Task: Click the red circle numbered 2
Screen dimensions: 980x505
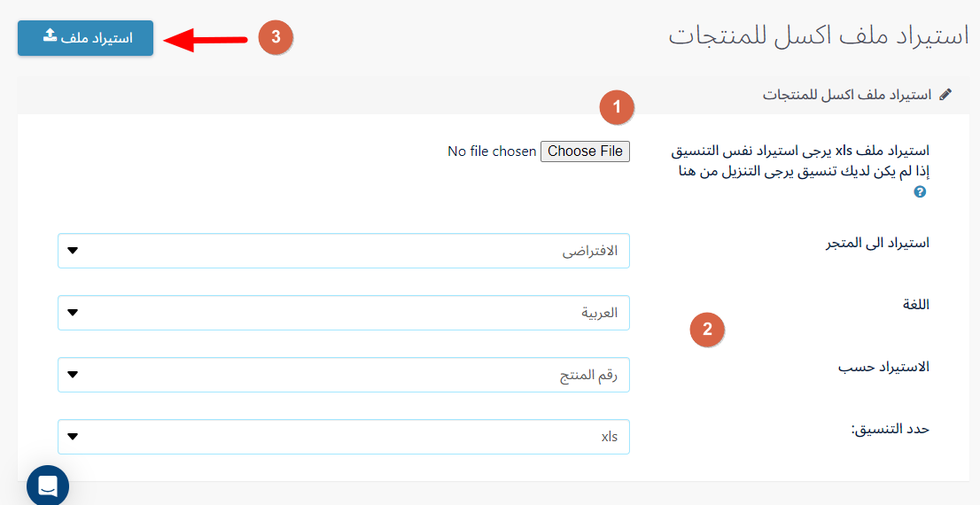Action: pos(707,329)
